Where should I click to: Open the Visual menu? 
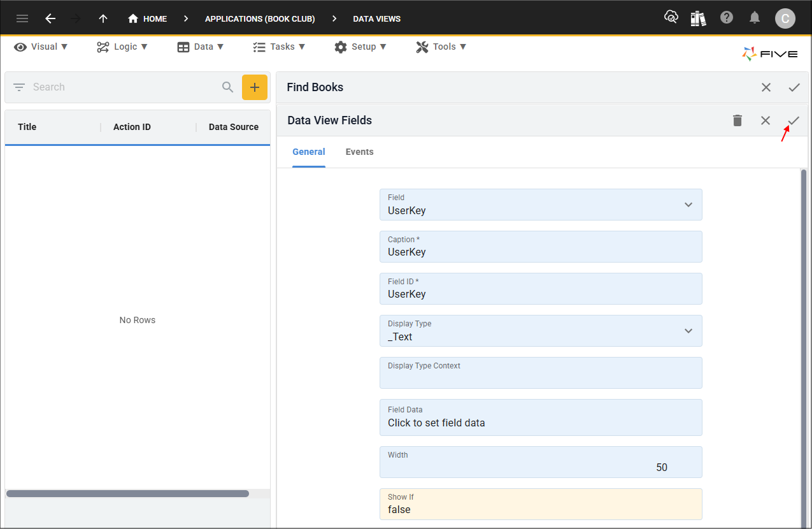(41, 47)
